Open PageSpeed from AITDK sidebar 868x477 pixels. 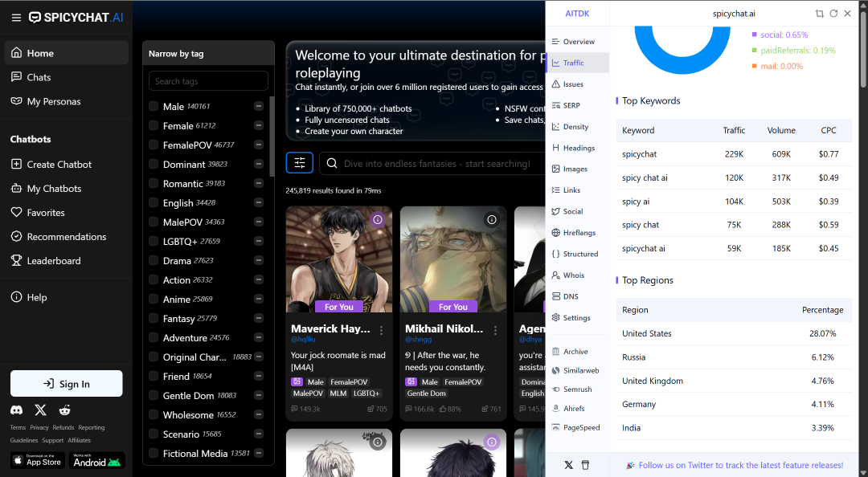(x=575, y=428)
